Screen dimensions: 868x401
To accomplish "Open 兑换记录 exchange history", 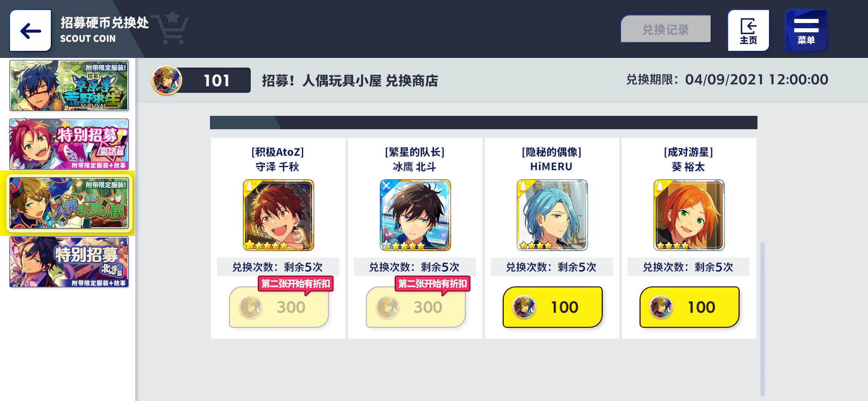I will (x=666, y=29).
